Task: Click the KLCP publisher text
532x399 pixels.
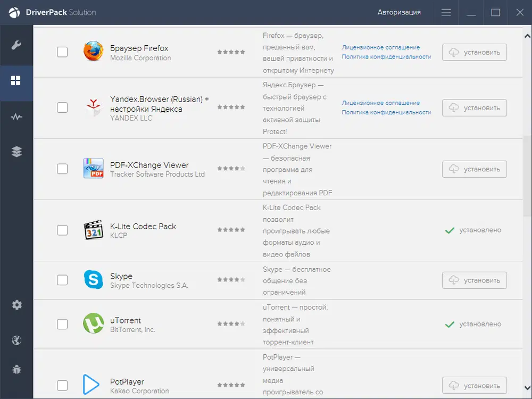Action: (x=119, y=236)
